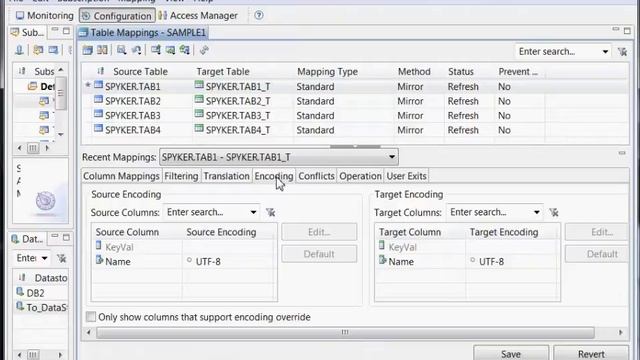Click the Status column header

pyautogui.click(x=461, y=71)
